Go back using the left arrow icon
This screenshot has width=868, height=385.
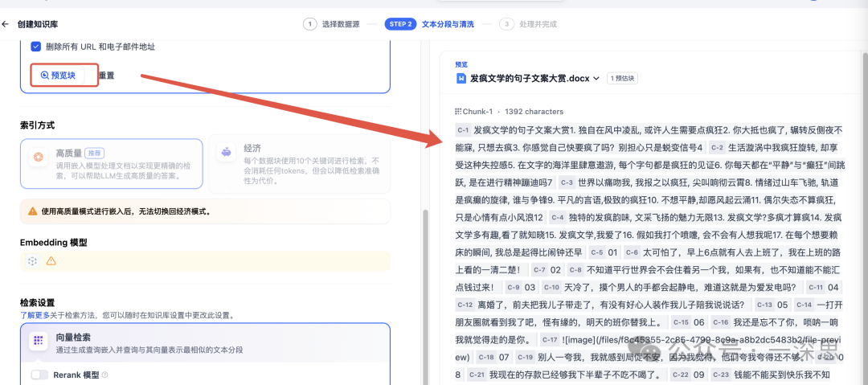pos(6,24)
